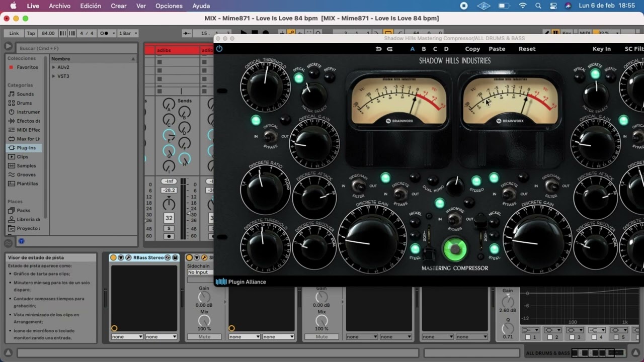The height and width of the screenshot is (362, 644).
Task: Open filter type dropdown for EQ band 1
Action: coord(530,330)
